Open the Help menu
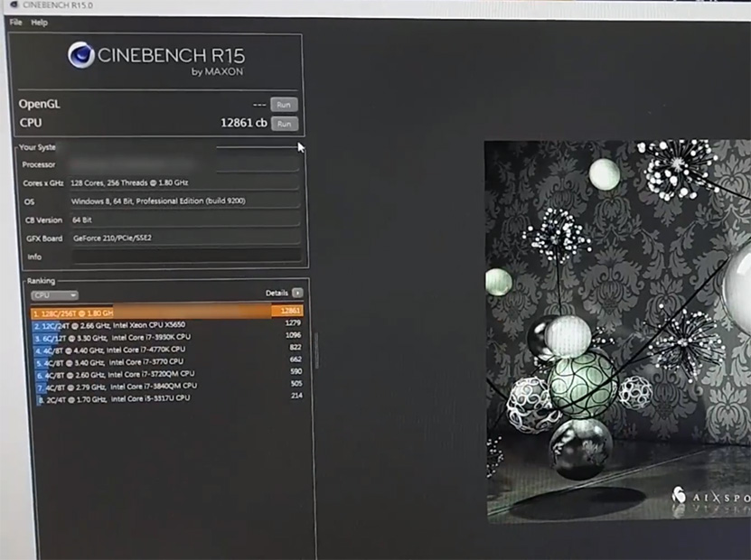 [x=39, y=23]
